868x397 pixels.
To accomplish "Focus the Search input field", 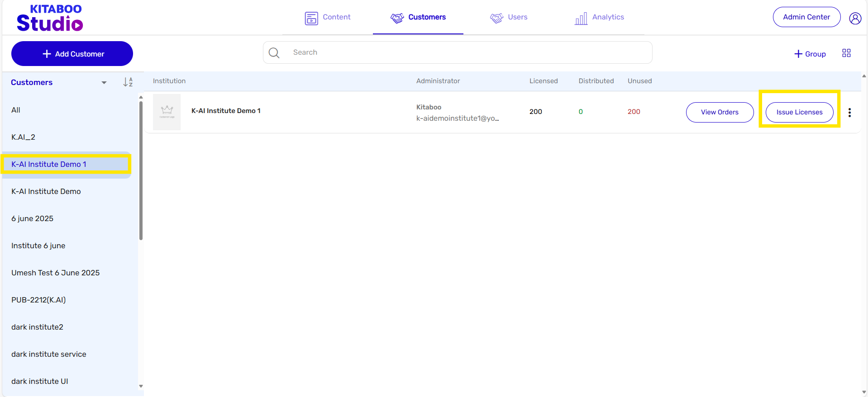I will [x=458, y=52].
